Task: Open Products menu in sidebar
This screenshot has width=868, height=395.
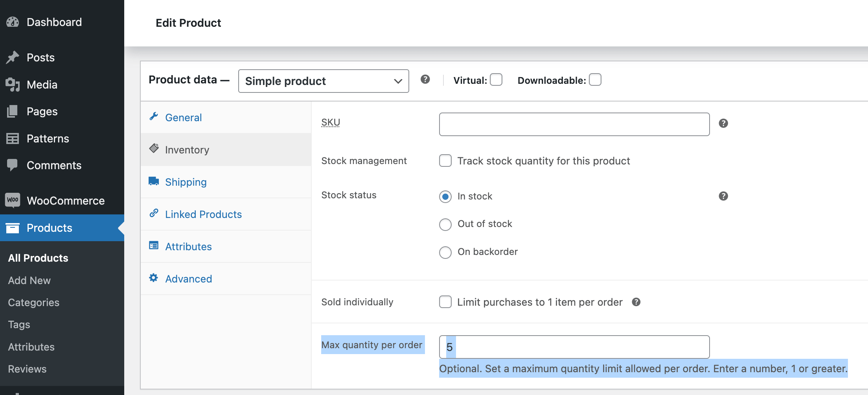Action: [x=62, y=228]
